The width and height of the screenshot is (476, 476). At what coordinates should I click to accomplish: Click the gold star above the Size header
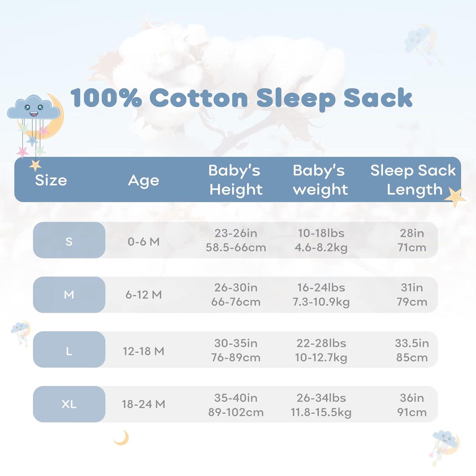coord(35,165)
